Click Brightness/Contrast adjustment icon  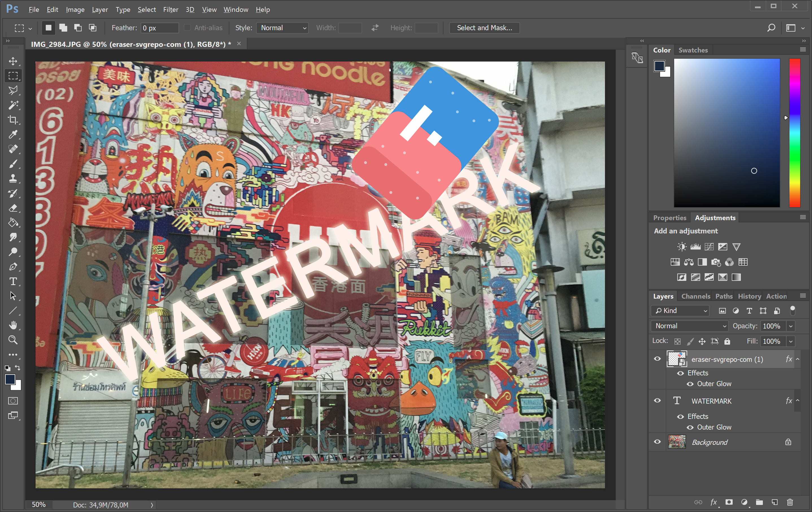(x=682, y=247)
